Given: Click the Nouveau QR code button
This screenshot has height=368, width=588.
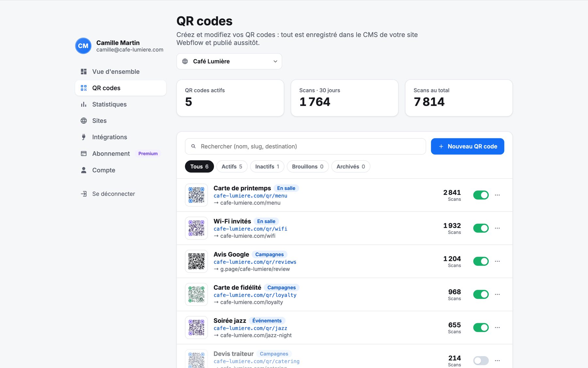Looking at the screenshot, I should (x=467, y=146).
